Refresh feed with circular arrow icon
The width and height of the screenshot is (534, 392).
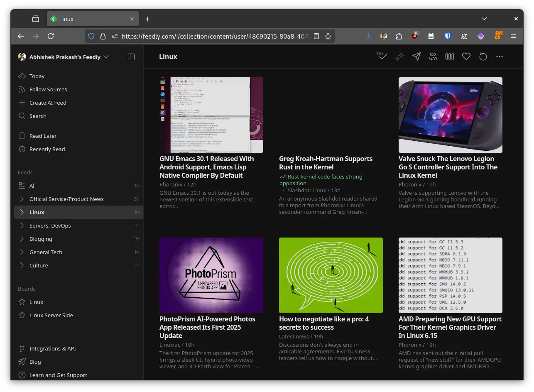click(483, 56)
